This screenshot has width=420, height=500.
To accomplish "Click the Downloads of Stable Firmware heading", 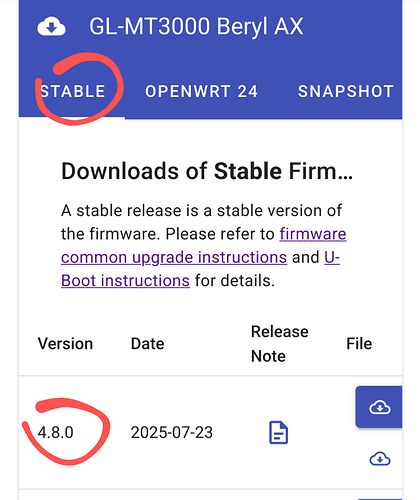I will click(207, 171).
